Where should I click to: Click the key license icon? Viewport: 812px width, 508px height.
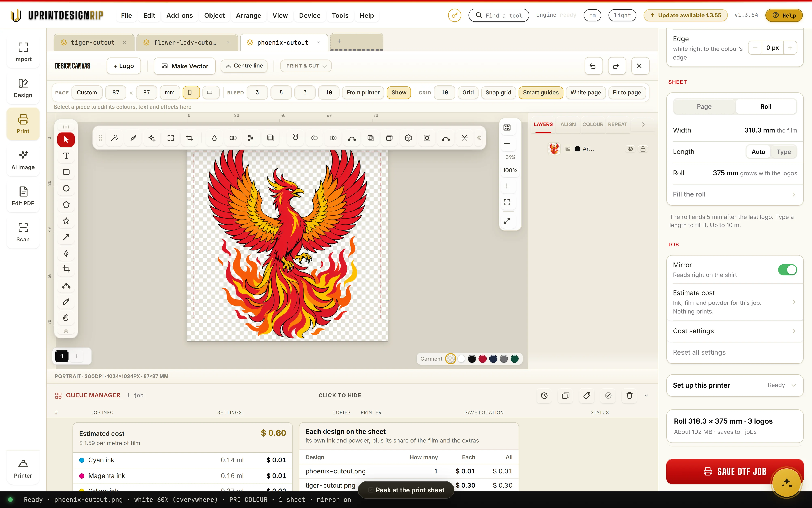pos(454,15)
